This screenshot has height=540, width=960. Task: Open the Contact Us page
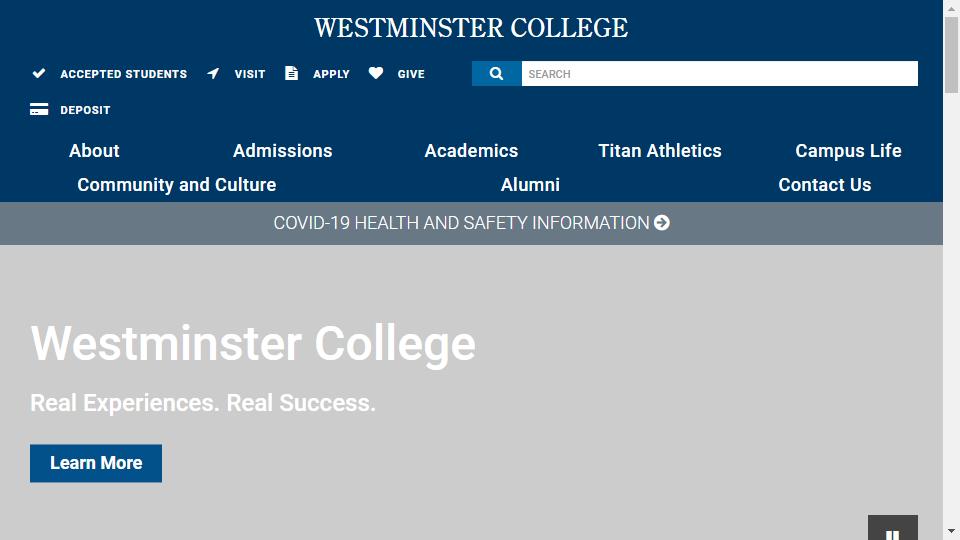[x=825, y=185]
